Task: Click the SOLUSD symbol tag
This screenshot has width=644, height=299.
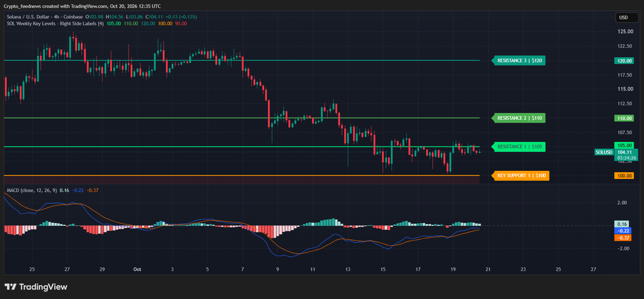Action: [604, 152]
